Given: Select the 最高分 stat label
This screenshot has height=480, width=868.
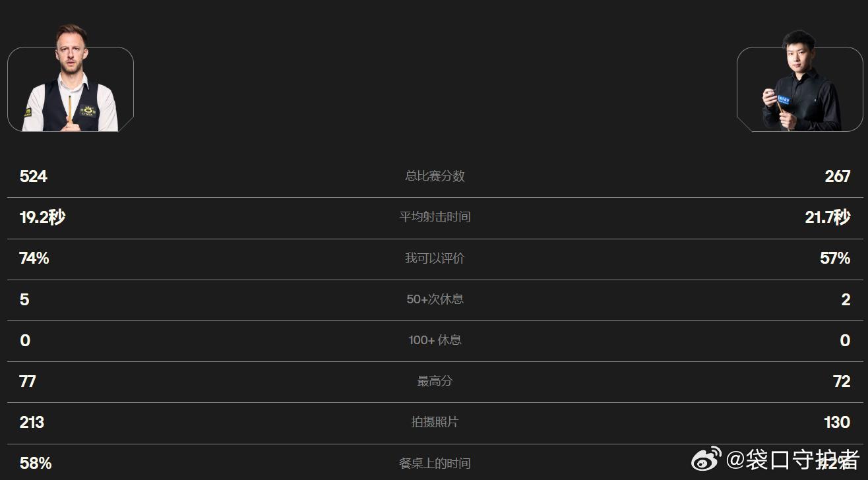Looking at the screenshot, I should pyautogui.click(x=435, y=381).
